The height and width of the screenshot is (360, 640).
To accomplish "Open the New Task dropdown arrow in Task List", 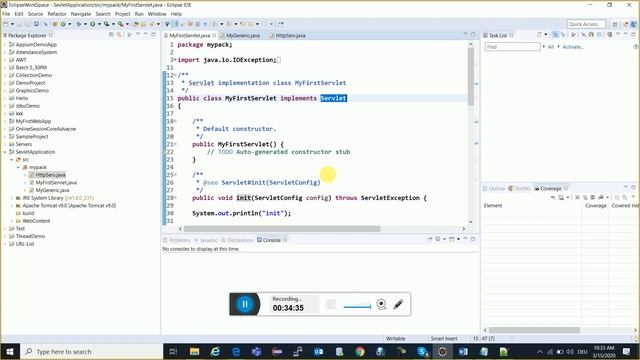I will (546, 35).
